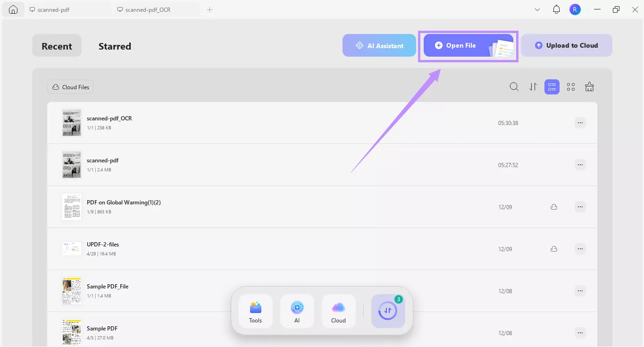The image size is (644, 347).
Task: Open Cloud from the floating dock
Action: (338, 311)
